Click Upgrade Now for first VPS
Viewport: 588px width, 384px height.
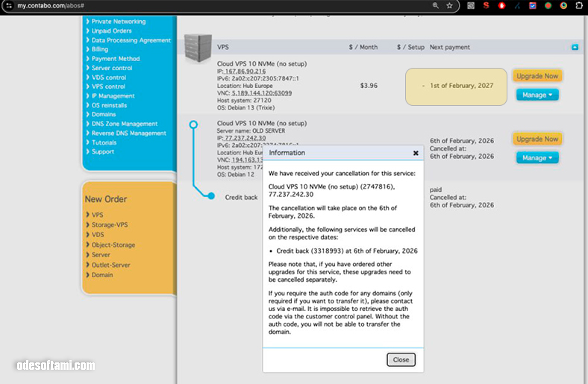[x=537, y=76]
